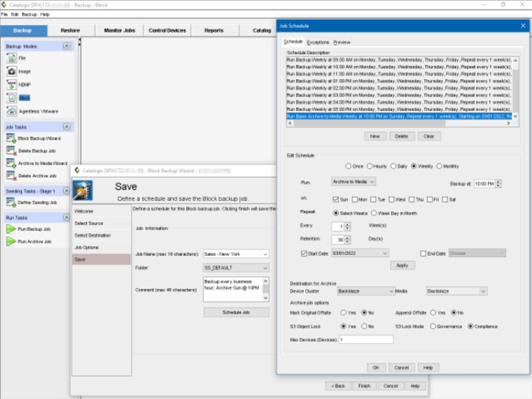Collapse the Backup Modes section
The width and height of the screenshot is (532, 399).
coord(66,46)
